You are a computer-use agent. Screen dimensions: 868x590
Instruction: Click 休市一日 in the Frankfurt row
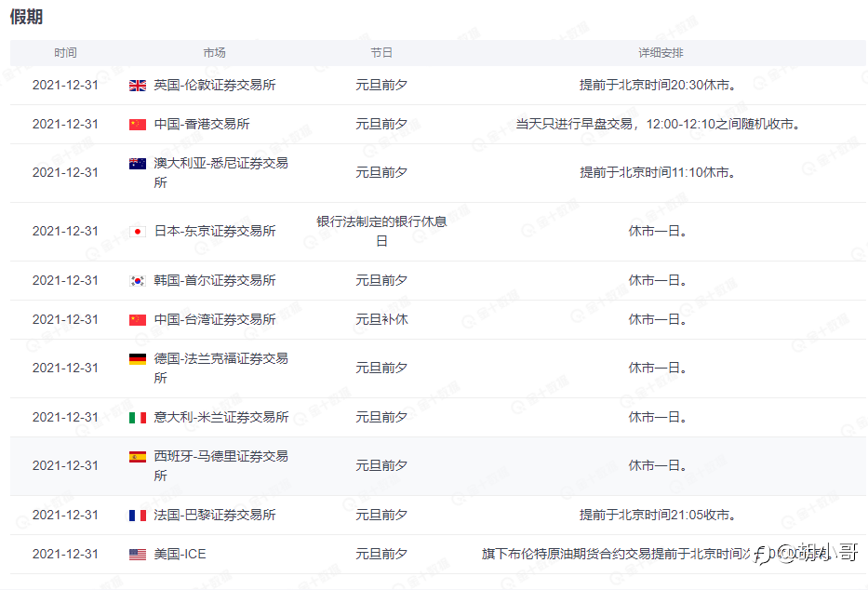658,368
